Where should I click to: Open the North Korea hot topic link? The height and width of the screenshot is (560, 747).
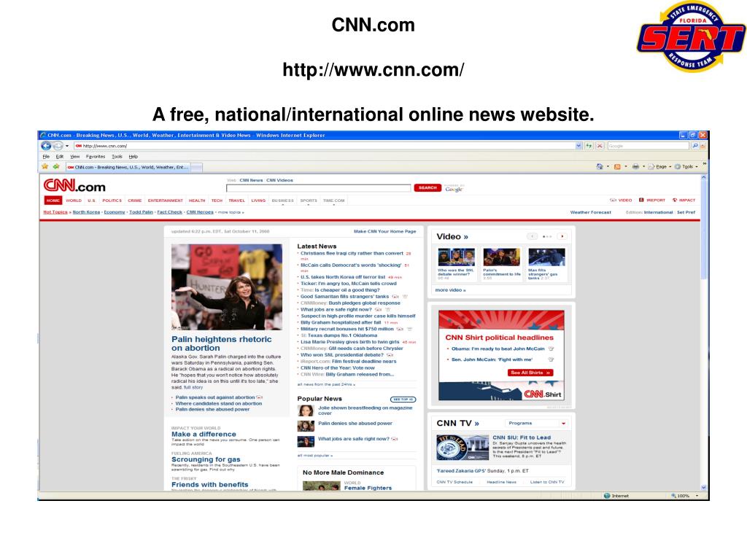[x=86, y=212]
